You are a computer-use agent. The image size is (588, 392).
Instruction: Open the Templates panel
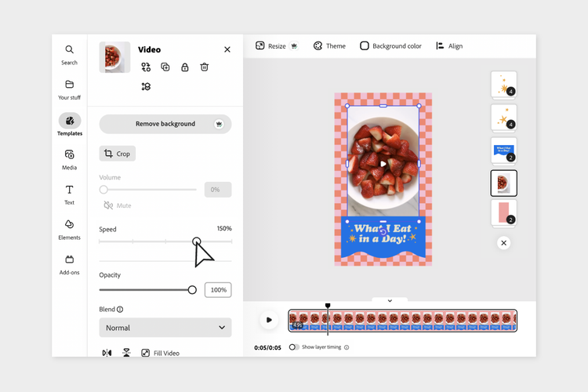click(x=69, y=125)
